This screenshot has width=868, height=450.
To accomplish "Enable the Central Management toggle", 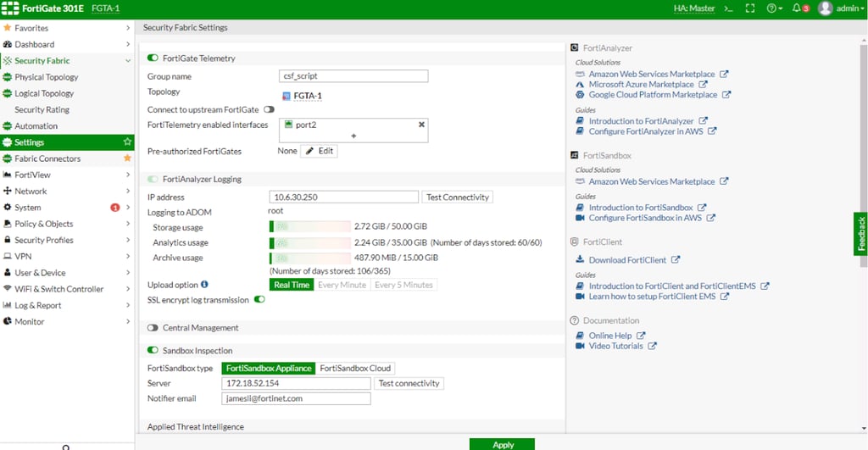I will (153, 328).
